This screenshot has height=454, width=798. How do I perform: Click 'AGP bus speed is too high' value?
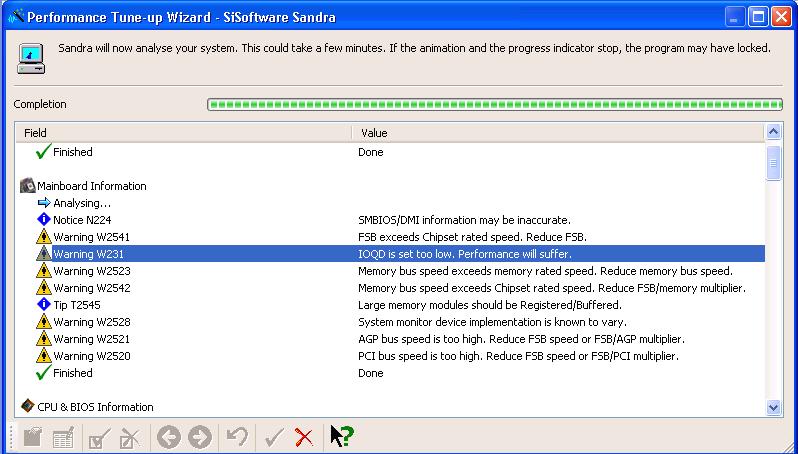[x=522, y=338]
